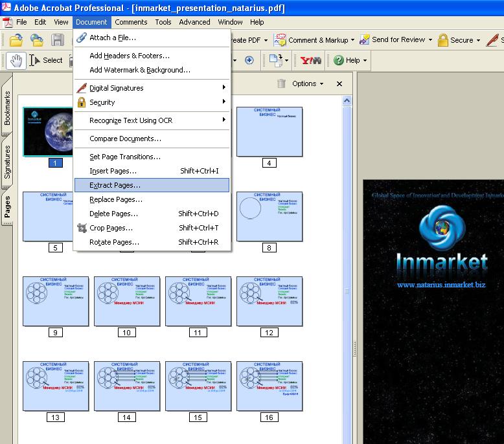Viewport: 504px width, 444px height.
Task: Expand the Security submenu
Action: click(152, 102)
